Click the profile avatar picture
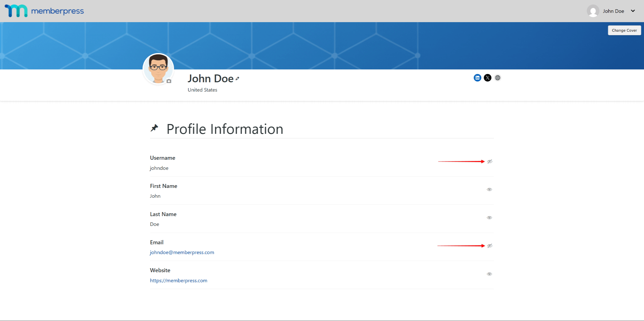The image size is (644, 321). click(x=158, y=68)
